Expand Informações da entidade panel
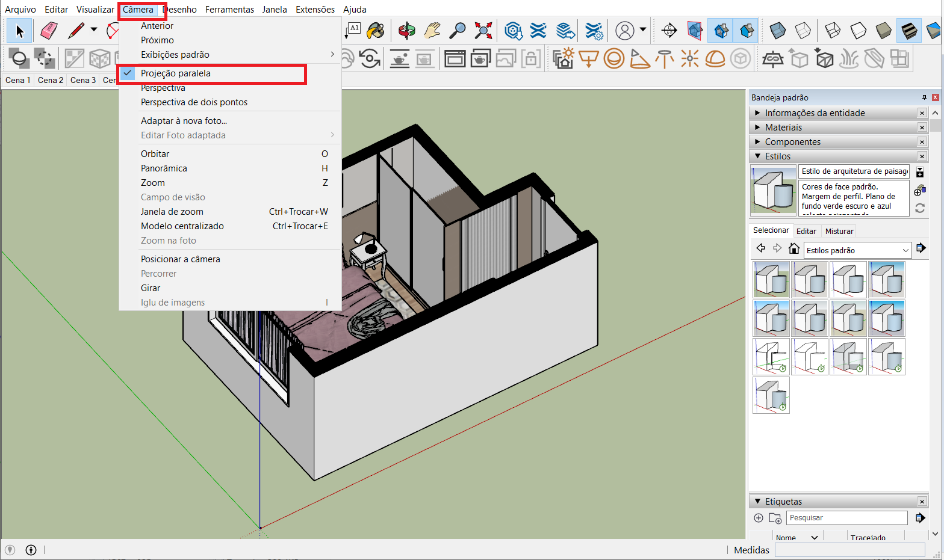944x560 pixels. click(x=838, y=113)
